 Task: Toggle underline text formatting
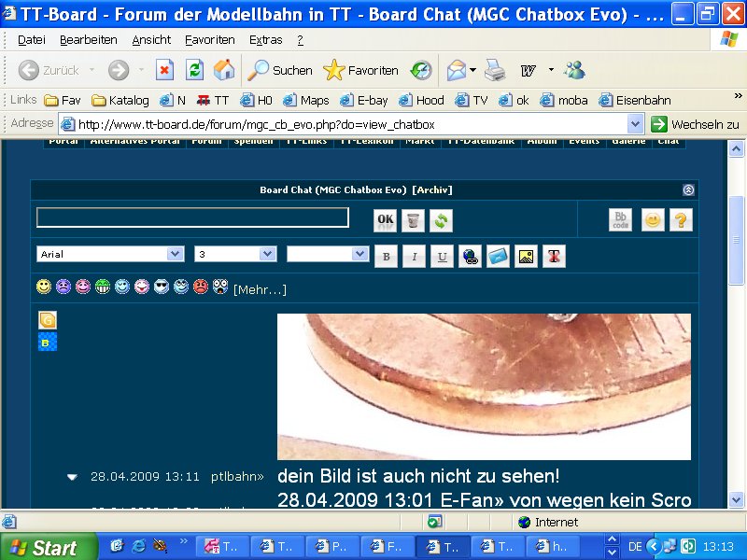point(442,256)
